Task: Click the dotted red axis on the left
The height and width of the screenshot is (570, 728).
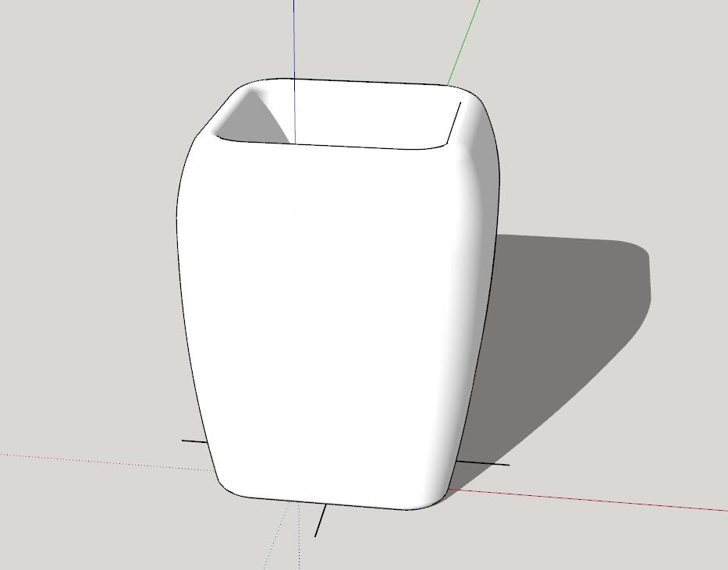Action: [x=107, y=462]
